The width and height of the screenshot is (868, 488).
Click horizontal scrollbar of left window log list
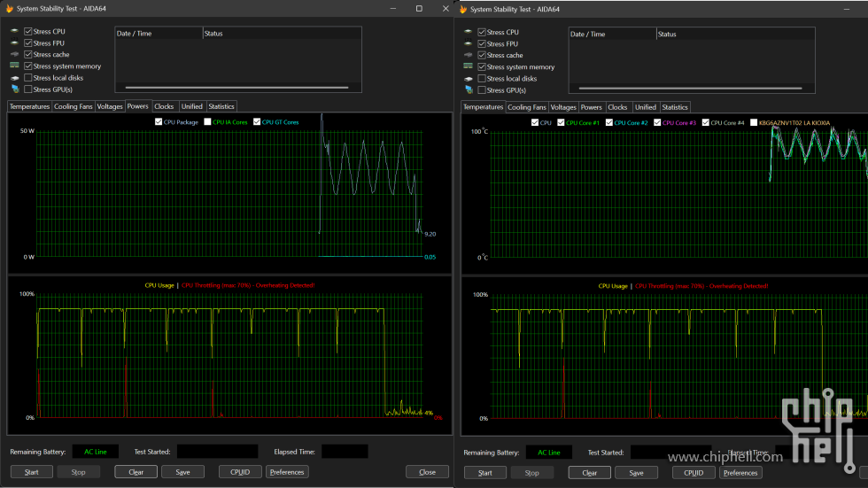[x=237, y=88]
